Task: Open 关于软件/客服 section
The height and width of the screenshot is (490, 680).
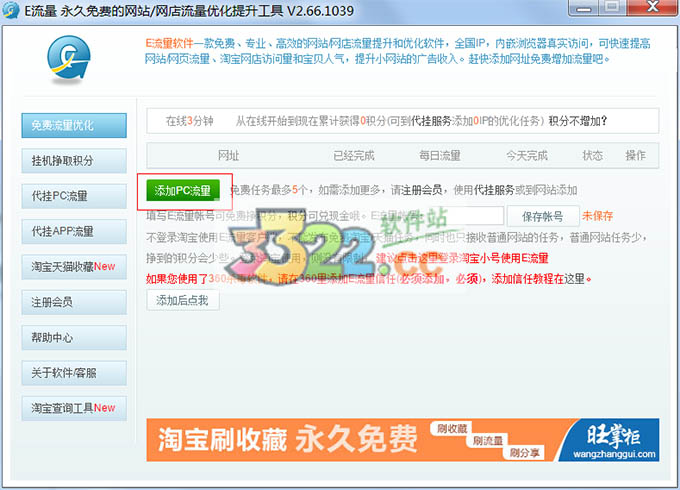Action: point(74,373)
